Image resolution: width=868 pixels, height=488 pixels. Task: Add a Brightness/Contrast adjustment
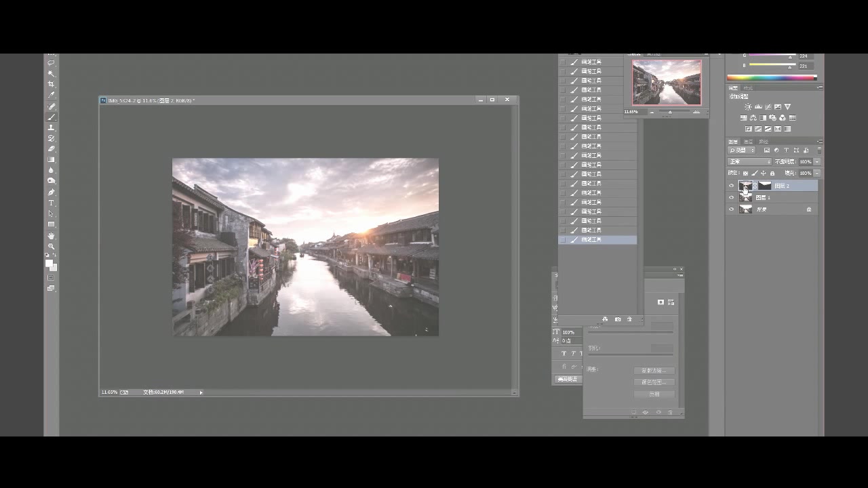[747, 107]
